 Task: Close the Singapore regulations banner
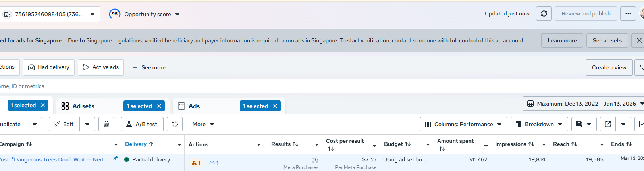639,40
